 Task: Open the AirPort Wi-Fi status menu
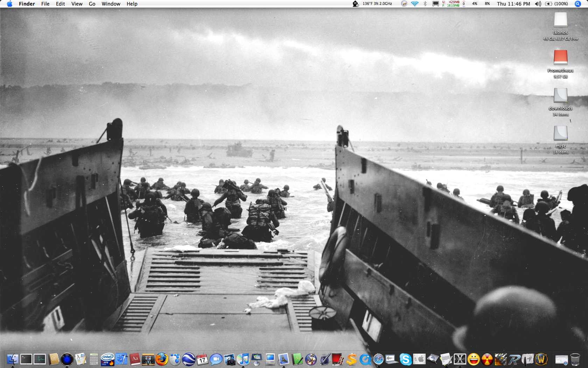pos(415,4)
